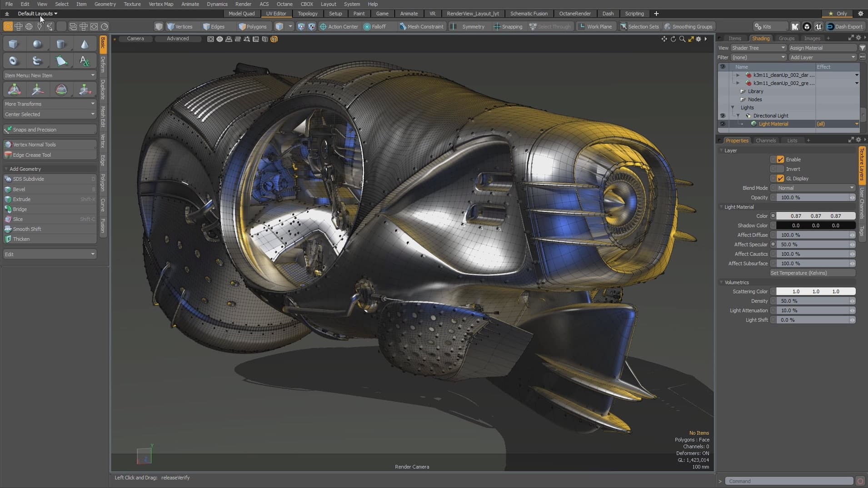
Task: Switch to the Items tab
Action: tap(735, 38)
